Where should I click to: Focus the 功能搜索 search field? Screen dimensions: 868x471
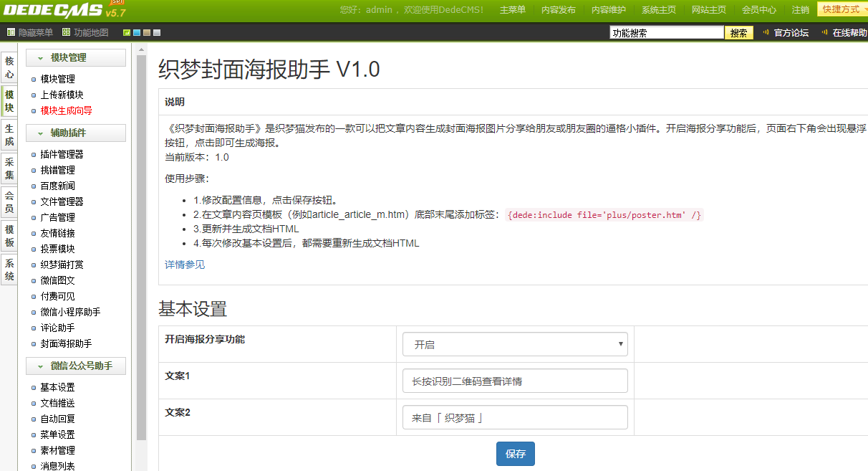tap(666, 33)
